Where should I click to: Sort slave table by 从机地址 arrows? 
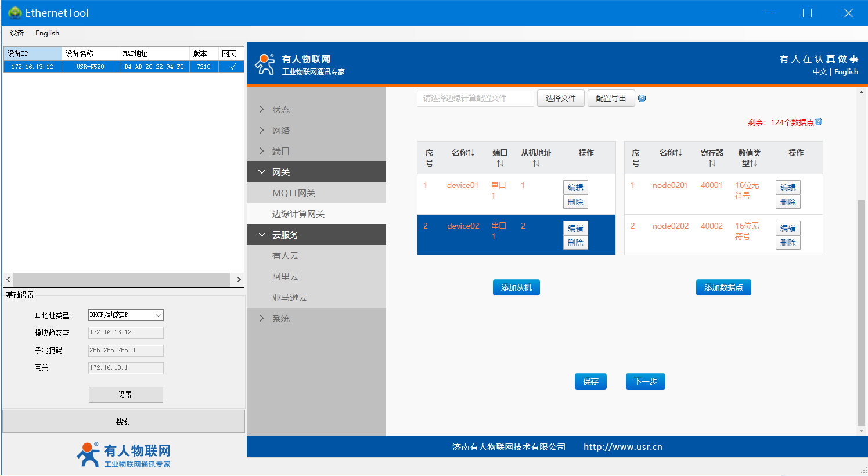coord(536,163)
